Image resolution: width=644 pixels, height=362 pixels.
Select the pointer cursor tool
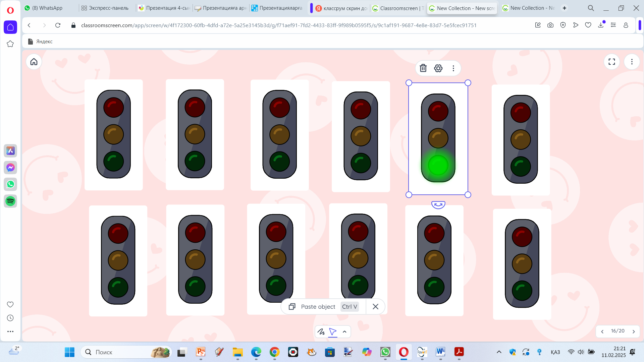pyautogui.click(x=333, y=332)
